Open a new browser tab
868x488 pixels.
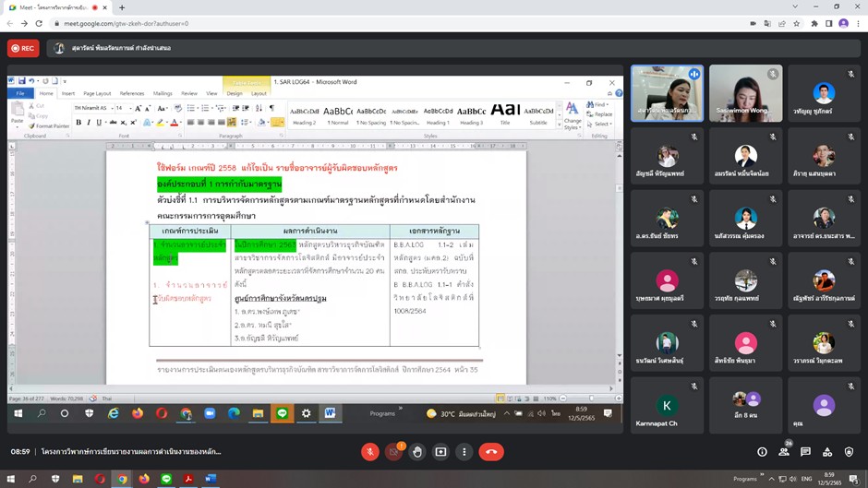click(122, 7)
